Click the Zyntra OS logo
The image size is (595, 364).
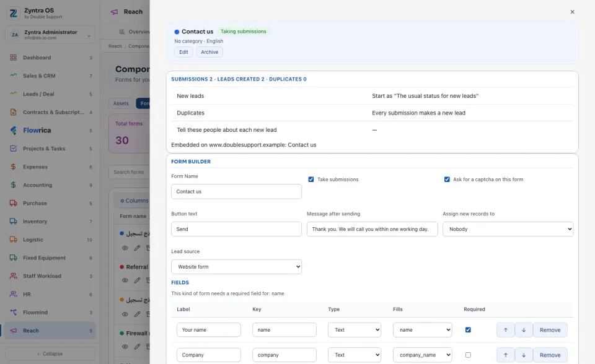pos(13,13)
